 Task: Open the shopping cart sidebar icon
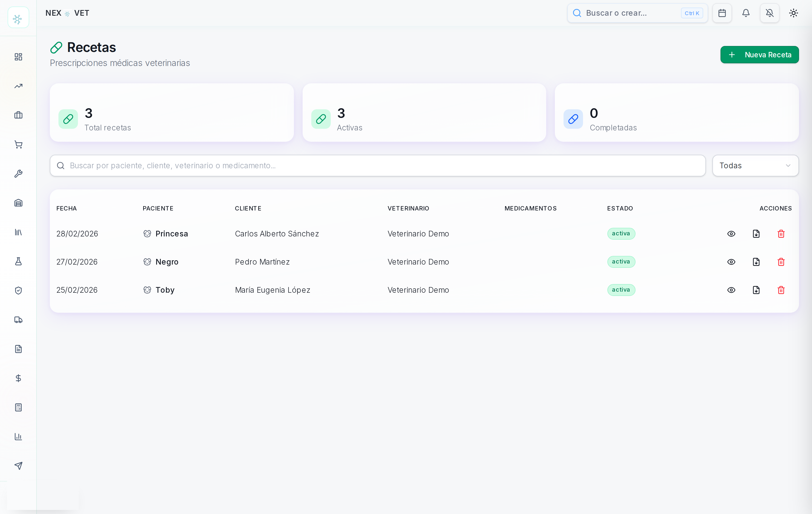(x=18, y=144)
